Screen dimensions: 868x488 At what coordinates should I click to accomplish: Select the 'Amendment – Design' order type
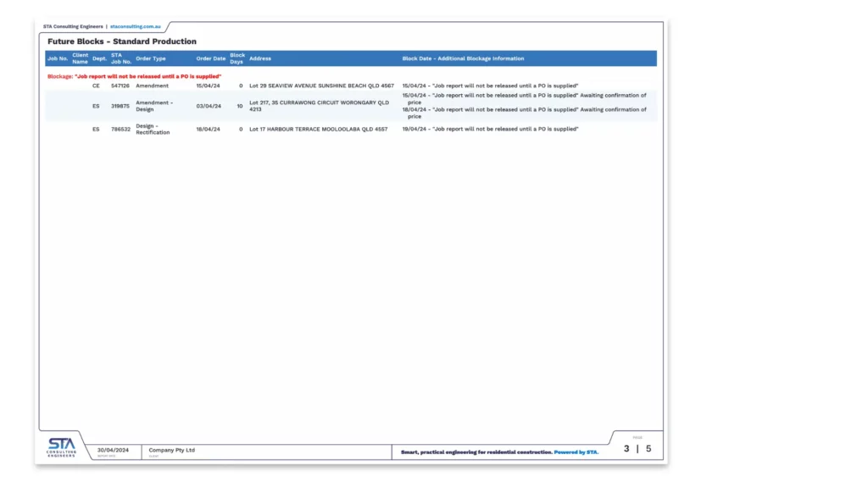coord(154,106)
